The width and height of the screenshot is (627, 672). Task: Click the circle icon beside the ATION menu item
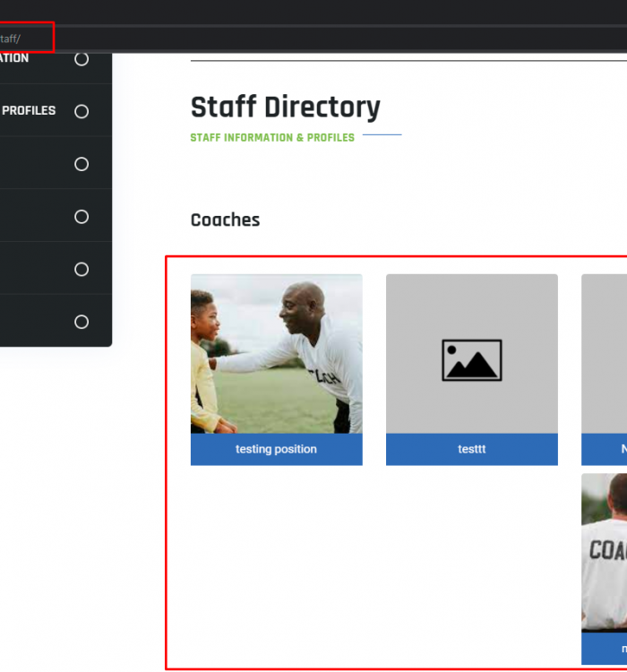click(82, 59)
